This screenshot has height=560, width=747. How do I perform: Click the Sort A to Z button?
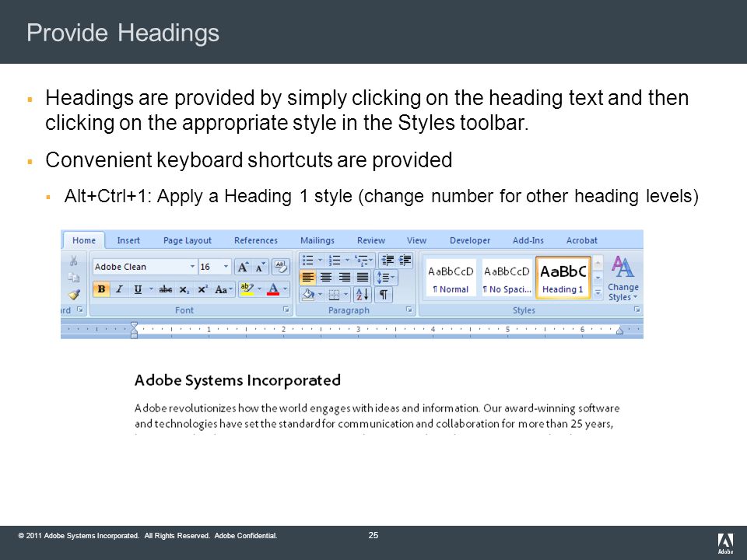(x=362, y=295)
